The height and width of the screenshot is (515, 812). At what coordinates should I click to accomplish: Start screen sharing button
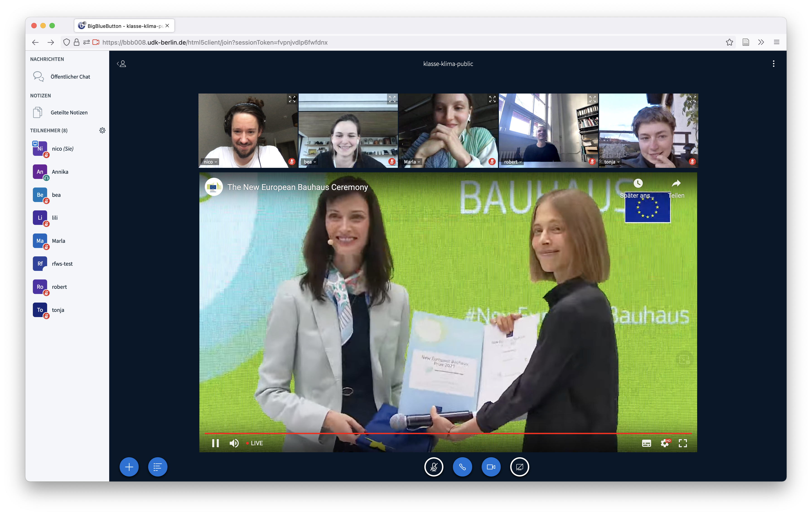pyautogui.click(x=519, y=467)
